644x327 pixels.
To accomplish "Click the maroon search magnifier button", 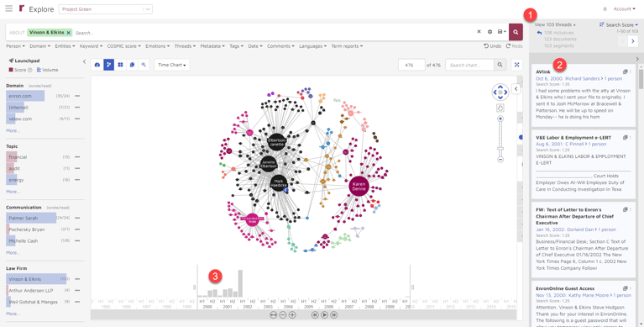I will pyautogui.click(x=516, y=32).
